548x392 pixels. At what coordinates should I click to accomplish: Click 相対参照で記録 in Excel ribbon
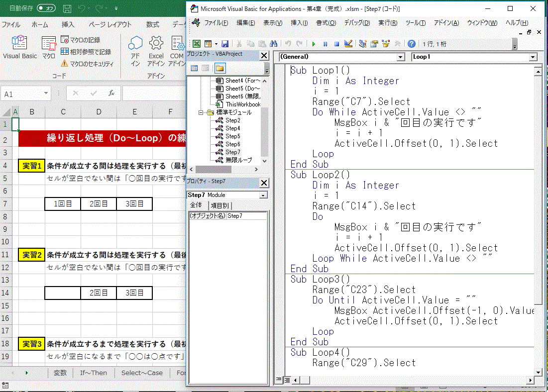[86, 52]
